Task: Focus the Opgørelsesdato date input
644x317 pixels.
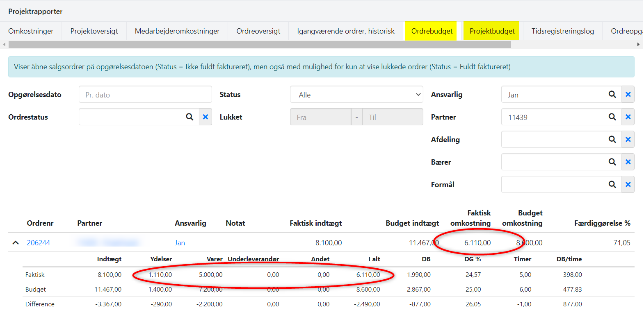Action: click(145, 95)
